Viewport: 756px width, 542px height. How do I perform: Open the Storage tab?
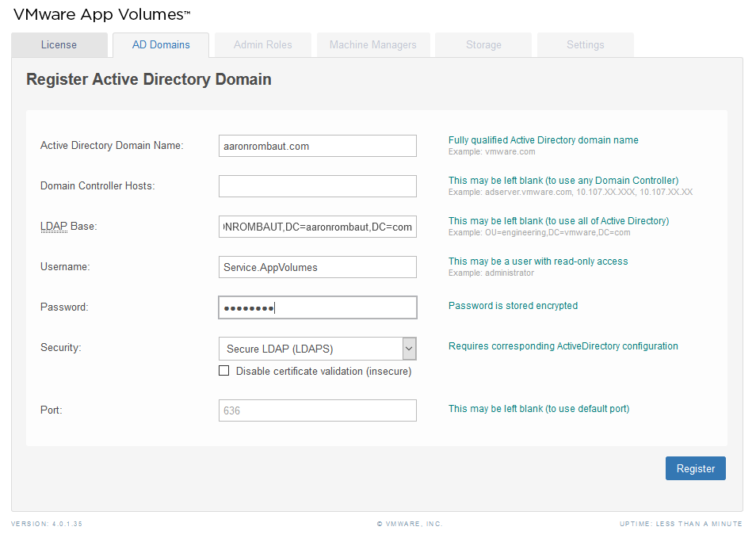click(483, 45)
